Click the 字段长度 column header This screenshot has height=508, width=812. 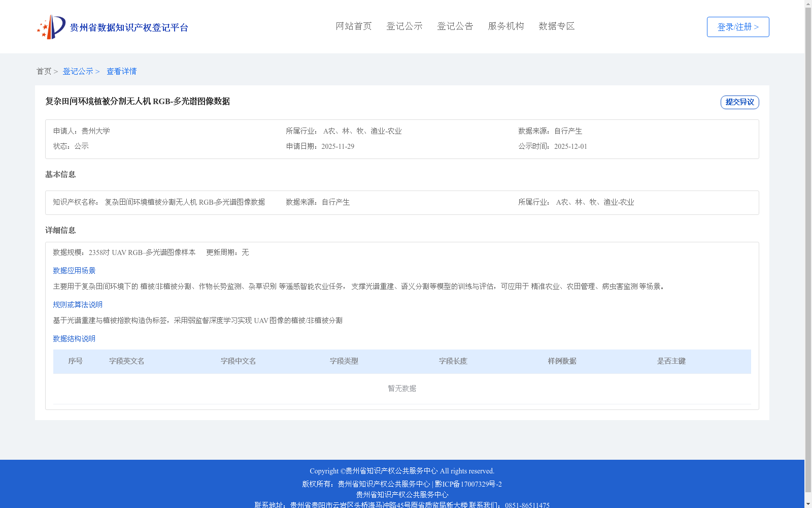[453, 361]
